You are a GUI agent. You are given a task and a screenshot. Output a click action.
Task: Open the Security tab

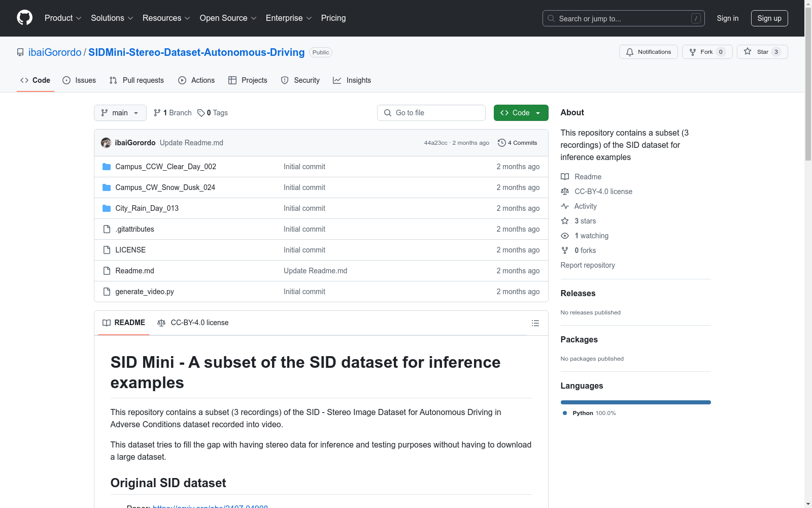[300, 80]
